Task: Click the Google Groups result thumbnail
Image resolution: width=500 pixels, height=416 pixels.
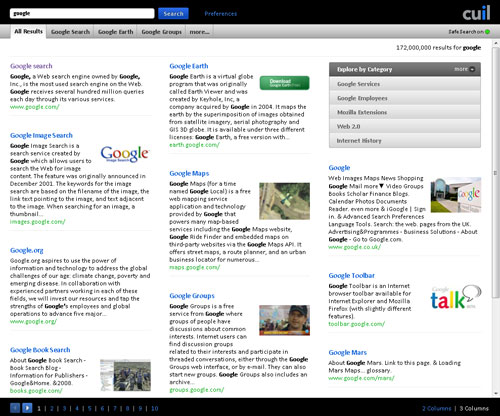Action: point(284,320)
